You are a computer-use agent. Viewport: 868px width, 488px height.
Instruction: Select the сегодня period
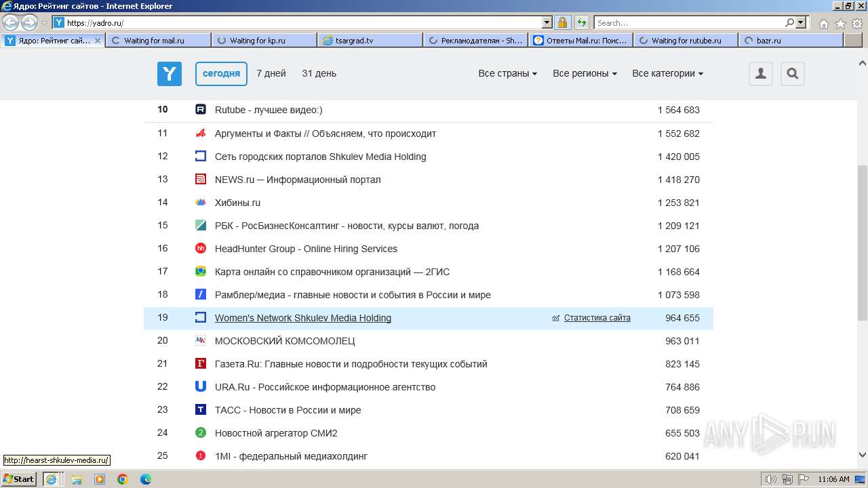[221, 74]
